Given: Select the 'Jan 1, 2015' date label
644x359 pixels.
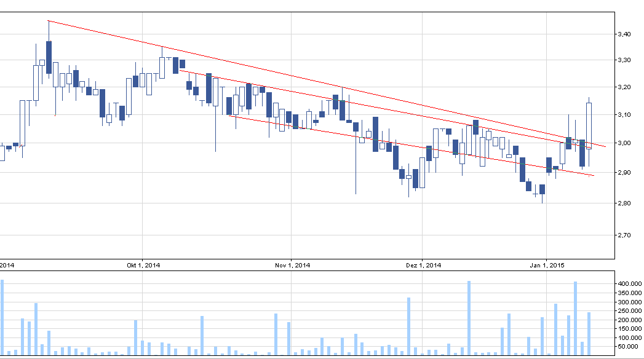Looking at the screenshot, I should pos(547,266).
